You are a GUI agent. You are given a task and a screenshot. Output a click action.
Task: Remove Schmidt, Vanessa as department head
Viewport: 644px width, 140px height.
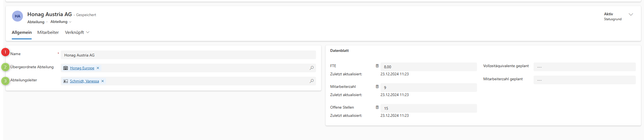pos(103,81)
